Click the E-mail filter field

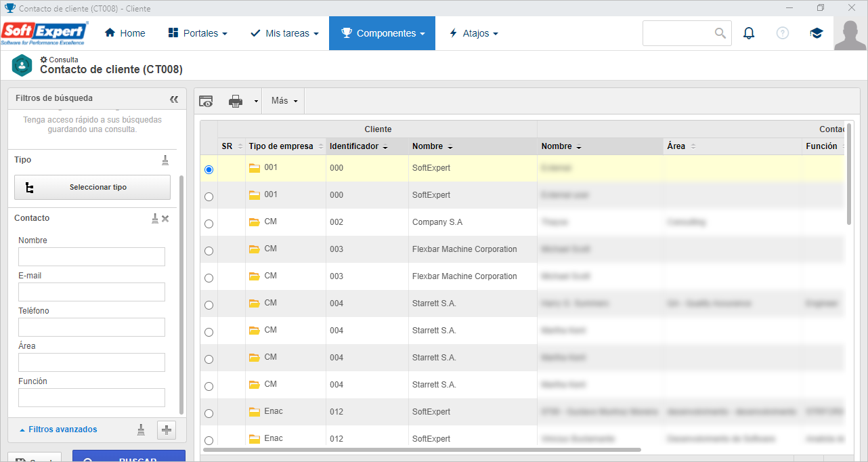[91, 292]
